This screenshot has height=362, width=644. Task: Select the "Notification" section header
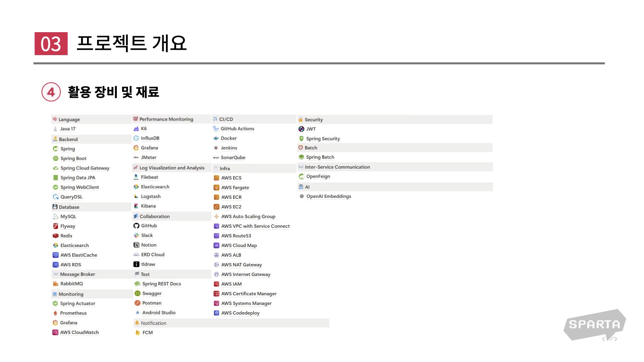pyautogui.click(x=231, y=323)
